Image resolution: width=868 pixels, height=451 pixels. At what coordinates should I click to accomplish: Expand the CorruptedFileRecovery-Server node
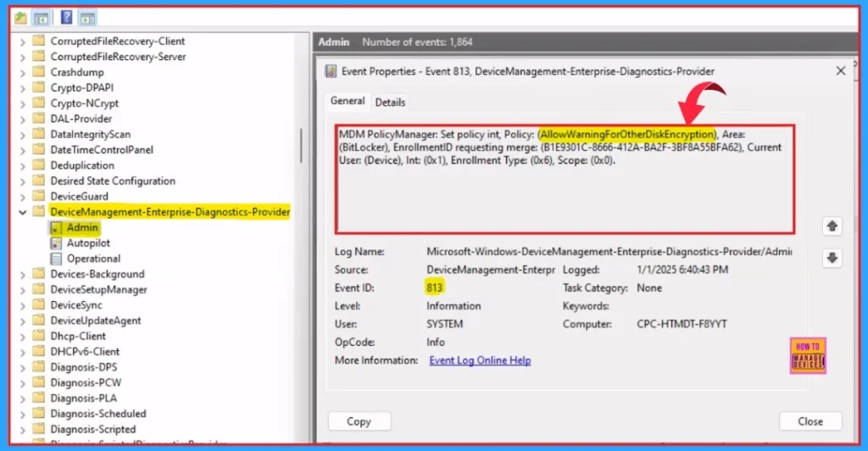pos(23,57)
